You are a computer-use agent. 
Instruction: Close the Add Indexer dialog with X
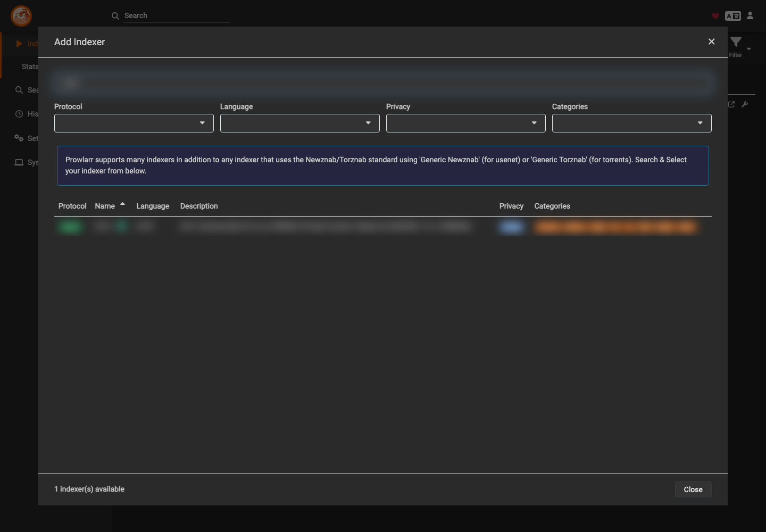711,41
